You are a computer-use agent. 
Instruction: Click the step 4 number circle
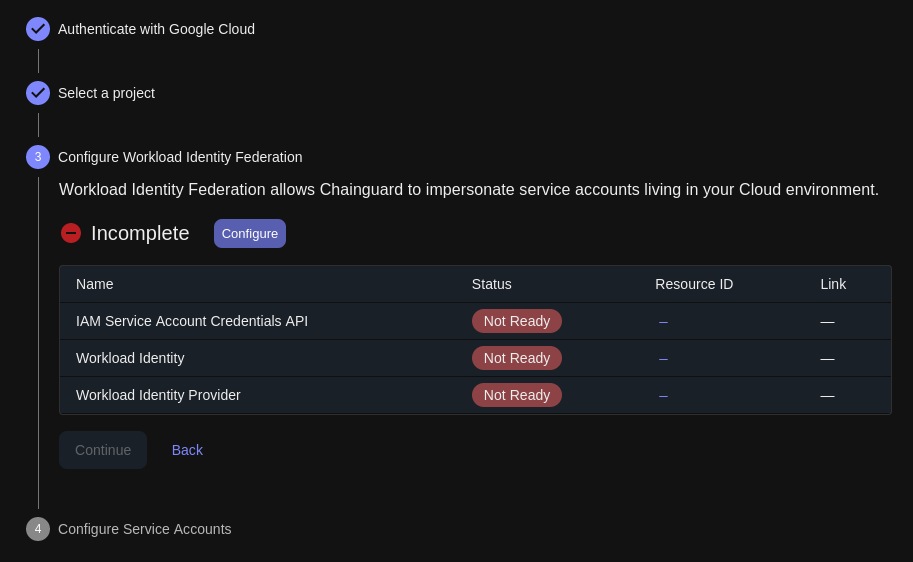pos(38,529)
